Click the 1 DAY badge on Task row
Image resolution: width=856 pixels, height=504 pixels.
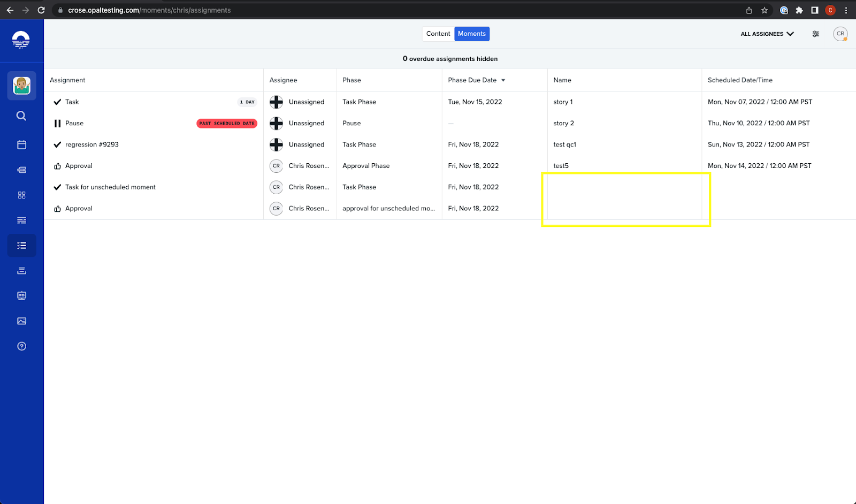point(247,102)
